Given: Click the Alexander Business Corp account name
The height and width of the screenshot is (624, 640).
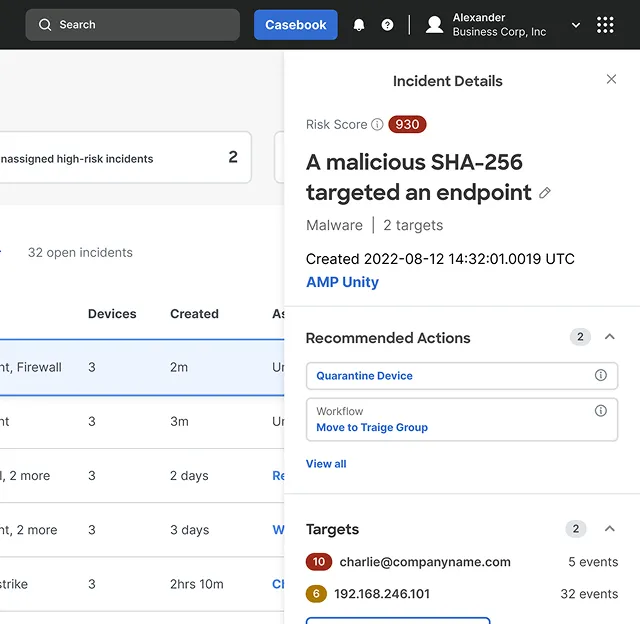Looking at the screenshot, I should pyautogui.click(x=499, y=25).
